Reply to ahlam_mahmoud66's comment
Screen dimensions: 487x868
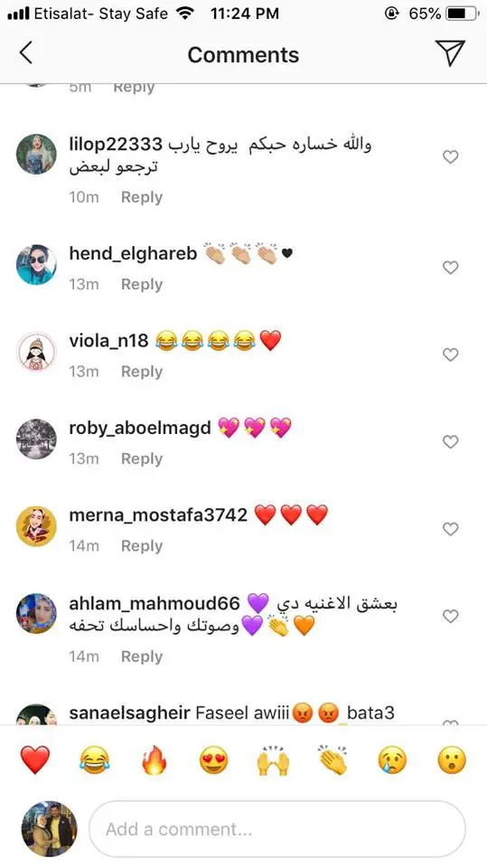(142, 656)
